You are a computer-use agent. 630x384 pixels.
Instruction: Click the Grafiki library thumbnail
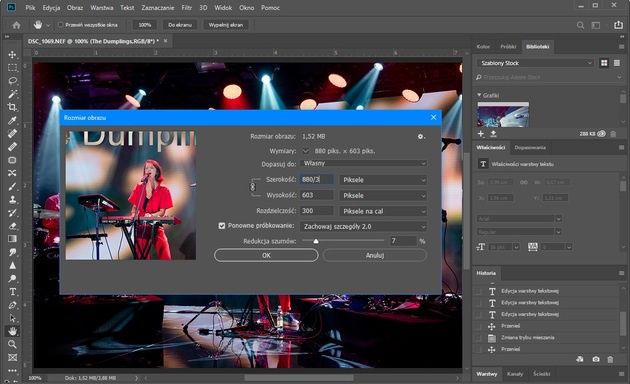(x=503, y=114)
